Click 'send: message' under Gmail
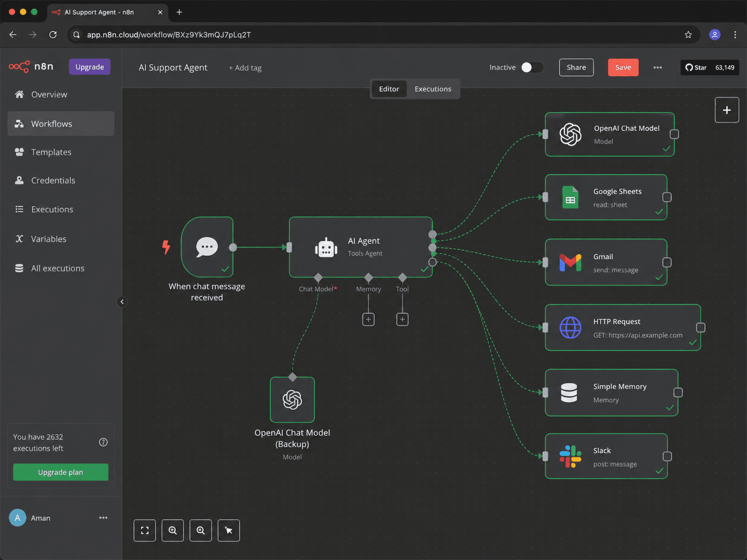Image resolution: width=747 pixels, height=560 pixels. [x=615, y=270]
